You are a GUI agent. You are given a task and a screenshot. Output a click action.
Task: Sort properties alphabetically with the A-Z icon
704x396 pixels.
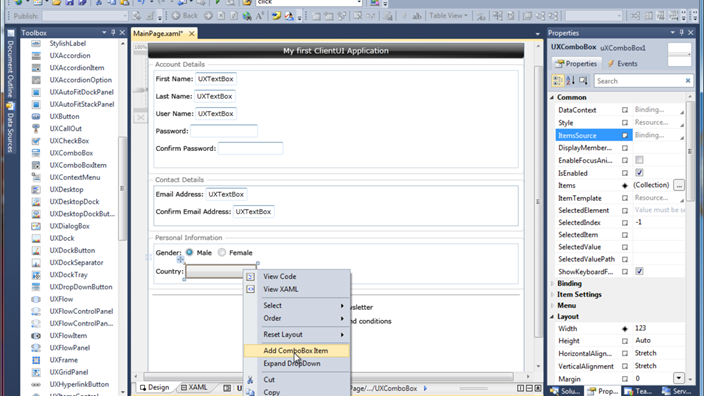point(570,81)
